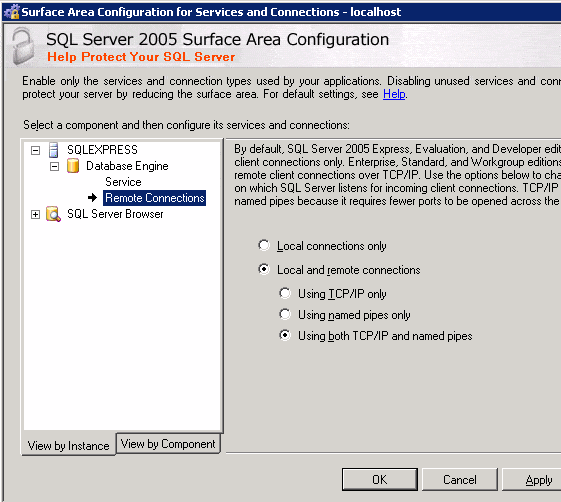Click the SQL Server Browser magnifier icon

[x=54, y=214]
